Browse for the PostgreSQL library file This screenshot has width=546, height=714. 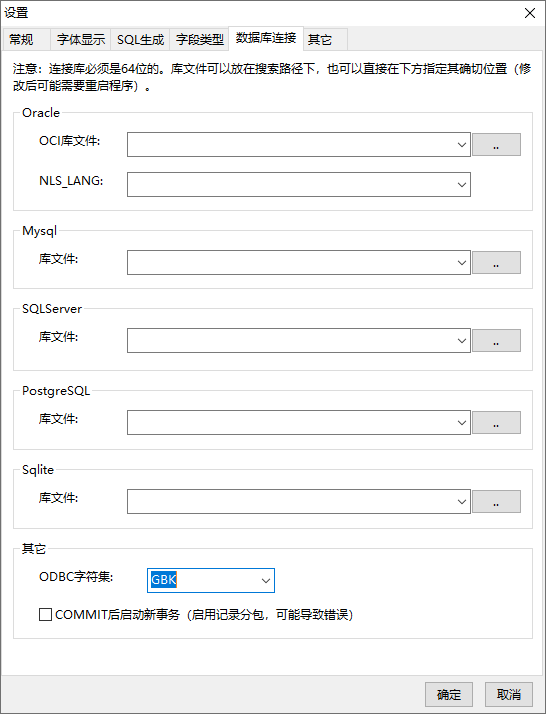(x=496, y=422)
